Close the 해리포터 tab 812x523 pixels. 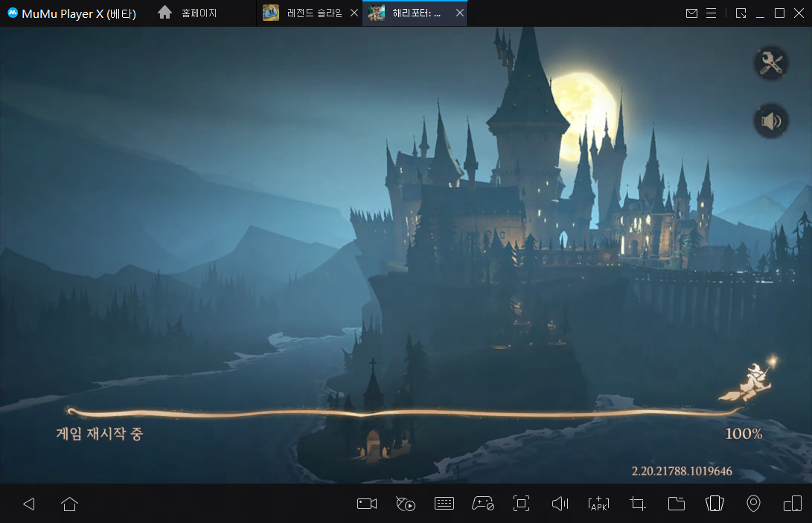tap(460, 13)
